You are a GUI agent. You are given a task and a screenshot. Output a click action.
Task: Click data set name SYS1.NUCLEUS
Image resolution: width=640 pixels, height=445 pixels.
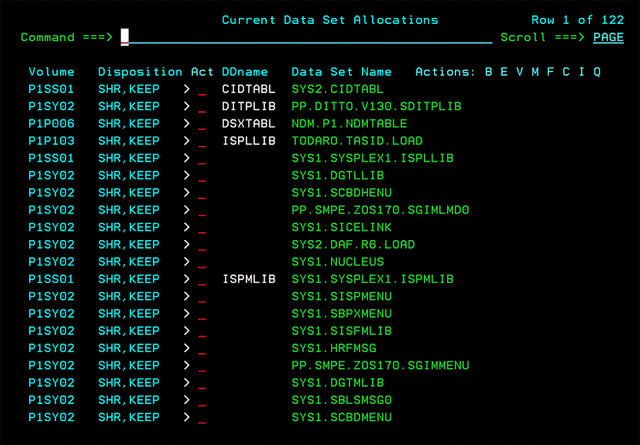click(x=338, y=262)
